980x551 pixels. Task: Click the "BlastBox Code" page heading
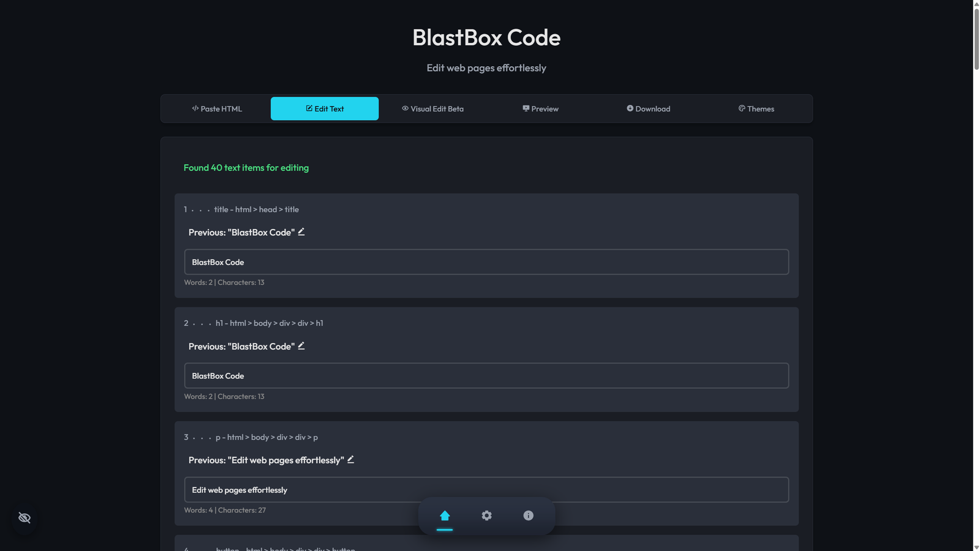(x=486, y=38)
